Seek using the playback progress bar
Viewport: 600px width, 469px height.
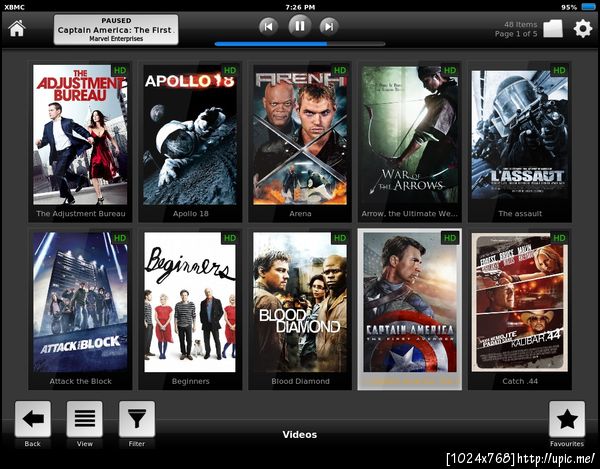(x=300, y=44)
